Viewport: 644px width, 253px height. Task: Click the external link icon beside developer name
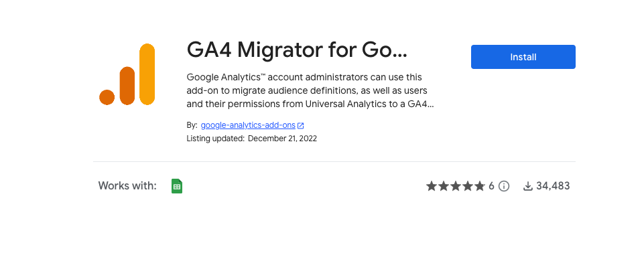301,125
